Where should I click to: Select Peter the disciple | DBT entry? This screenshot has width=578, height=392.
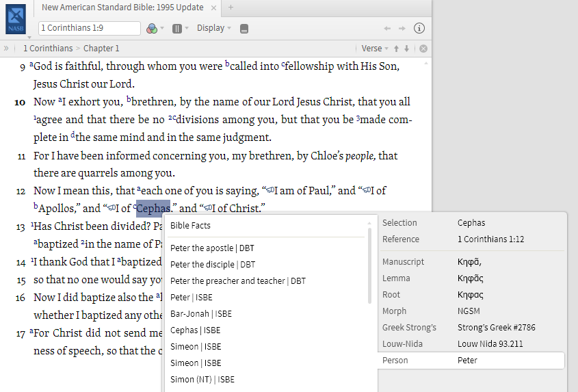(213, 264)
